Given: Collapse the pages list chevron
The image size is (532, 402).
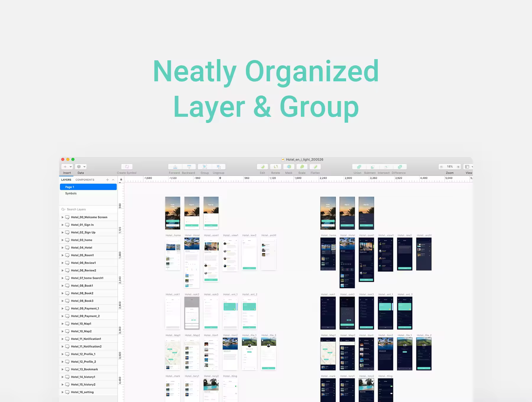Looking at the screenshot, I should pyautogui.click(x=113, y=180).
